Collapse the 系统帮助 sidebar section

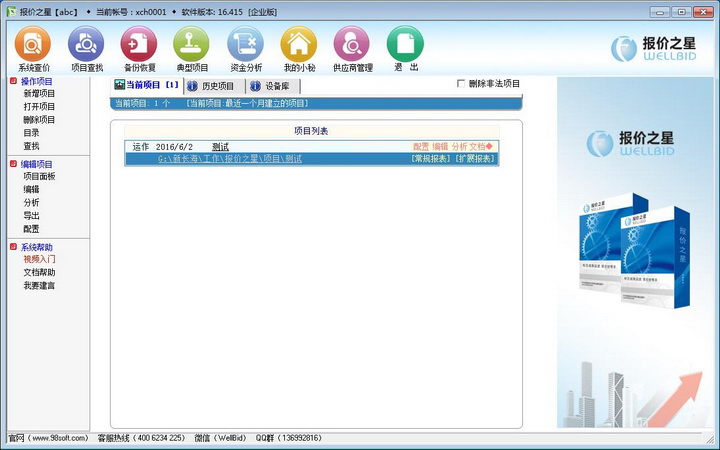click(x=13, y=247)
